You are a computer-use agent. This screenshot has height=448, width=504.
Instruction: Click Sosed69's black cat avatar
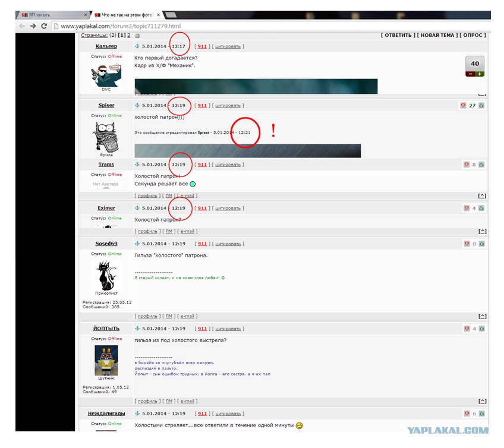point(106,276)
